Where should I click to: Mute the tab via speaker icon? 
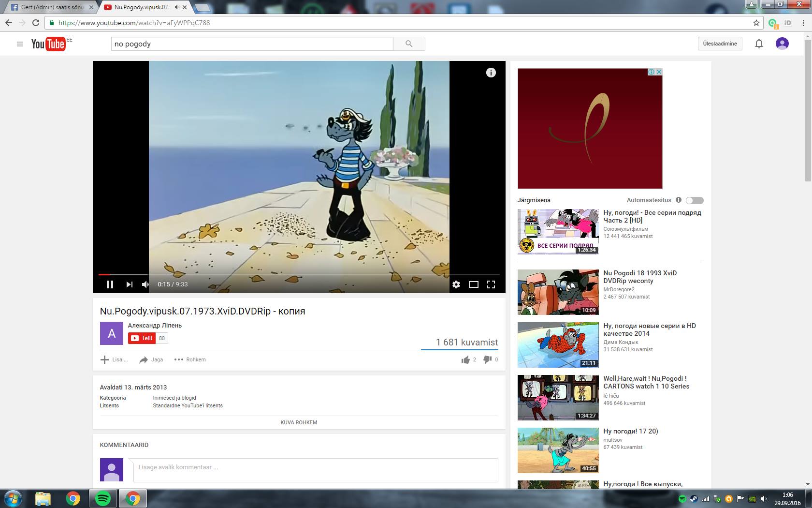pos(177,7)
